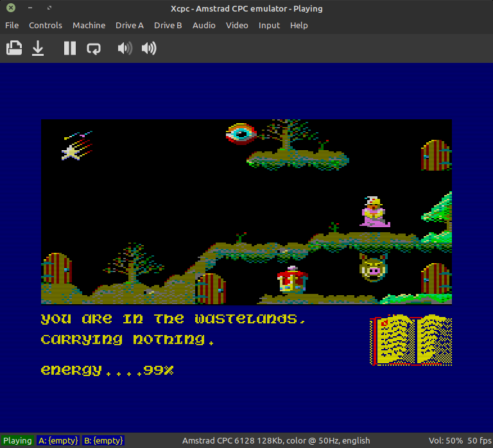Click the pig face creature
493x448 pixels.
(x=373, y=268)
